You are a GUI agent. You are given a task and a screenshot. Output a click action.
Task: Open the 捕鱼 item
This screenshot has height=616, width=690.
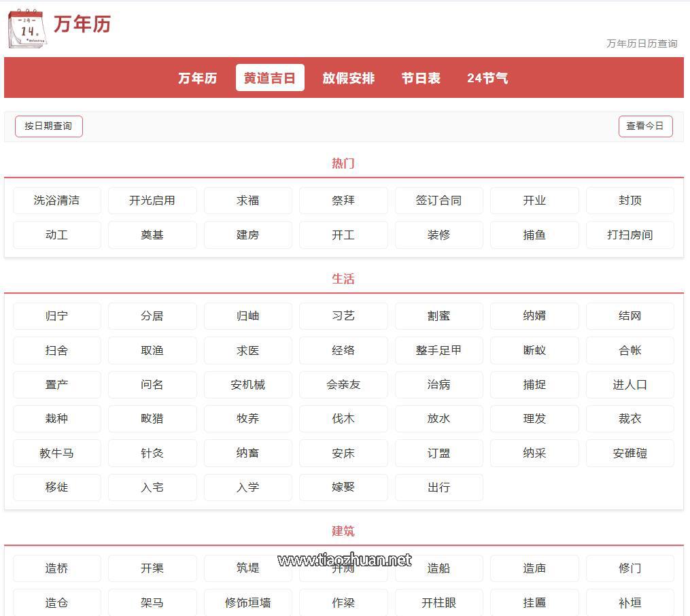click(534, 235)
